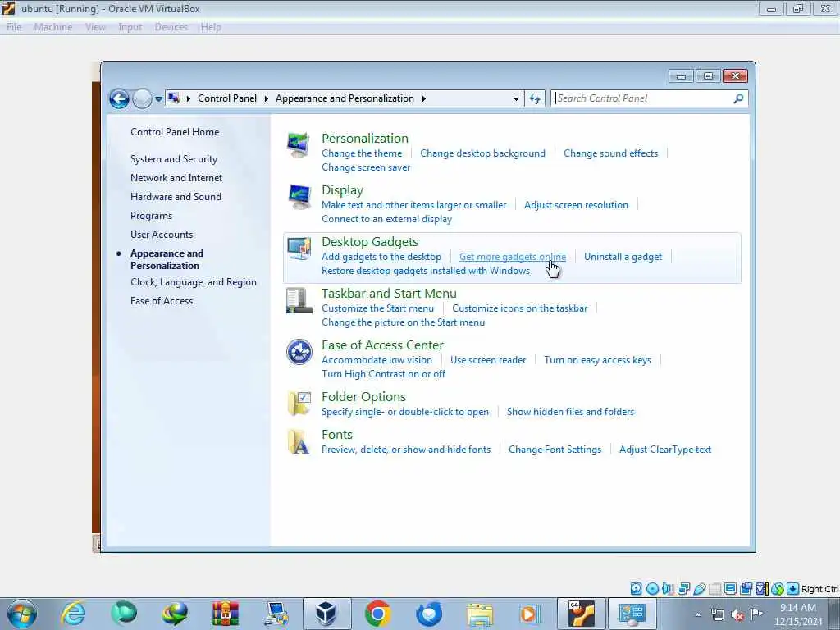Open the Personalization category icon
840x630 pixels.
299,145
